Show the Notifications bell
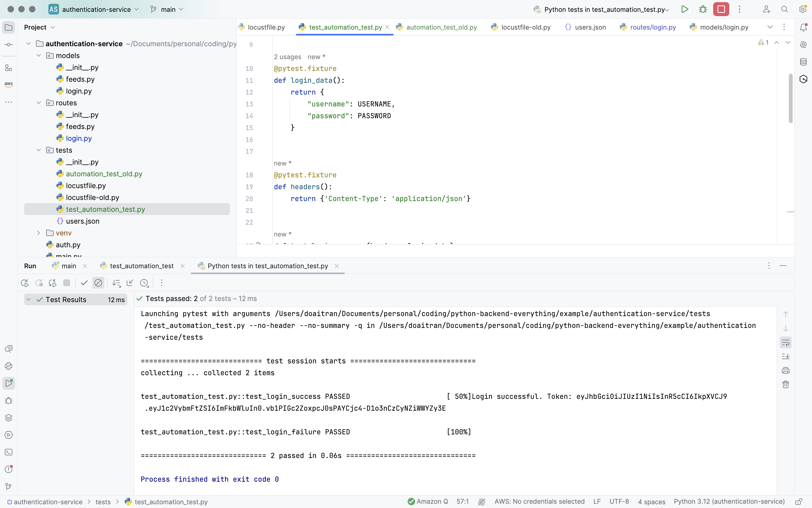This screenshot has width=812, height=508. tap(803, 27)
